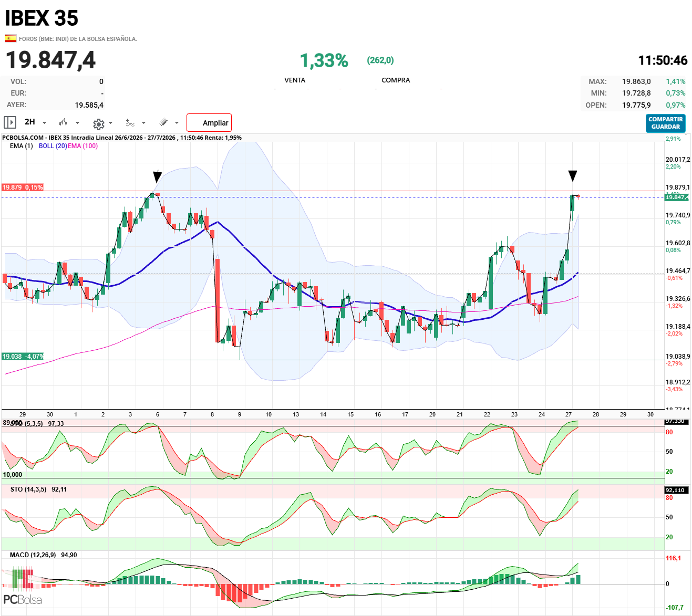Viewport: 692px width, 616px height.
Task: Expand the indicators dropdown arrow
Action: coord(143,123)
